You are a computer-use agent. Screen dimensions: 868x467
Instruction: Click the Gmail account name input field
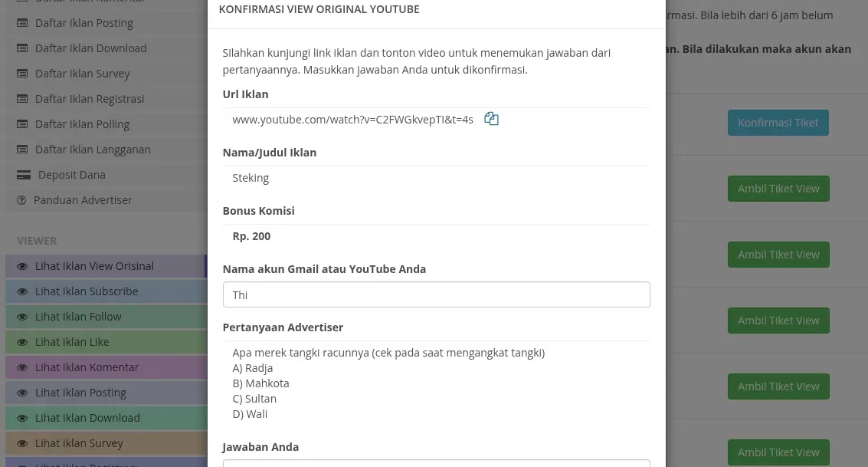(x=436, y=294)
